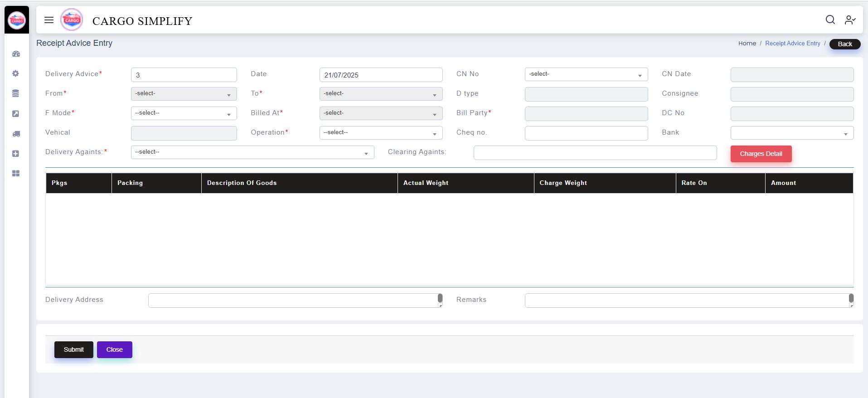Screen dimensions: 868x398
Task: Open the grid tiles icon in sidebar
Action: tap(16, 174)
